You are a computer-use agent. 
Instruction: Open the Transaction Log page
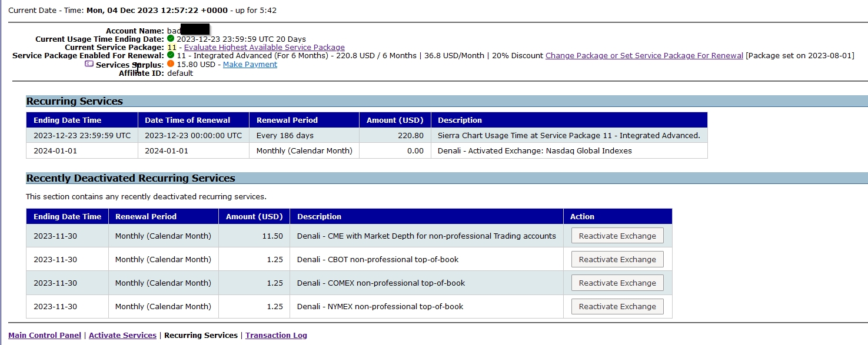point(276,335)
